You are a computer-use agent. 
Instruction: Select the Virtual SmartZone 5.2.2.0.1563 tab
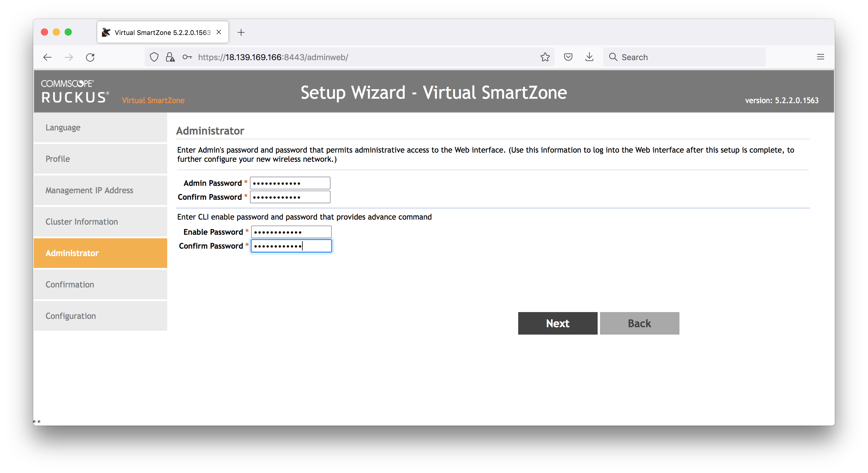[163, 32]
